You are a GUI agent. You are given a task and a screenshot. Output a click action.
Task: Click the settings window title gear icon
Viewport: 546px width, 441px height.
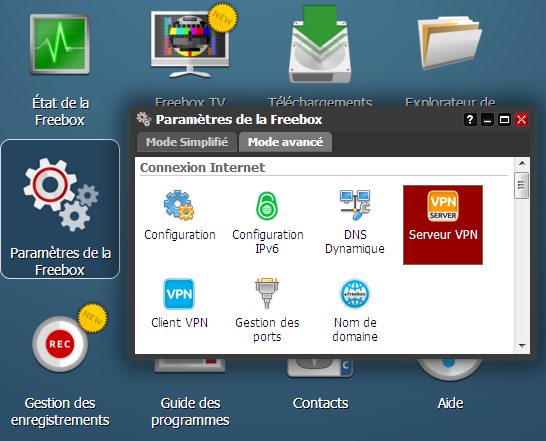(144, 119)
